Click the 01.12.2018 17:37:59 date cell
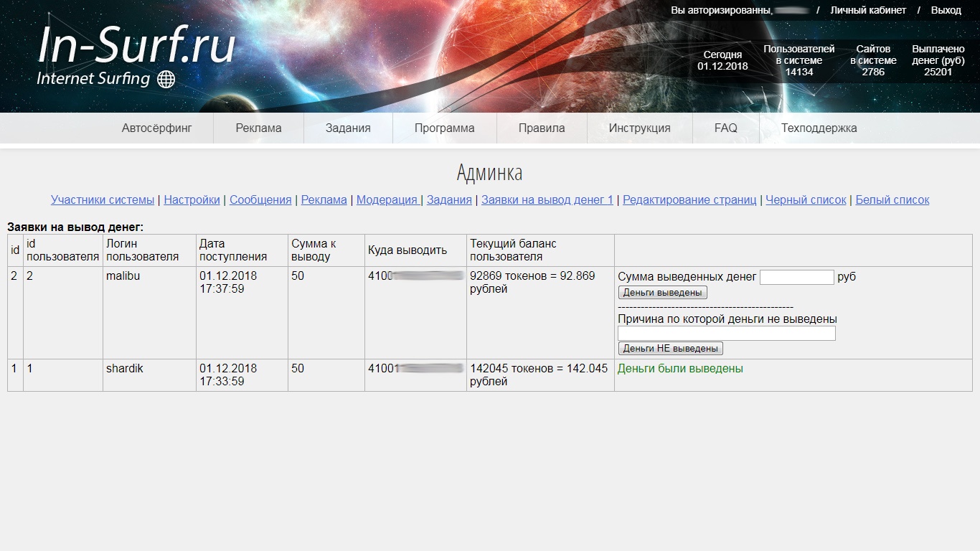This screenshot has height=551, width=980. tap(242, 313)
